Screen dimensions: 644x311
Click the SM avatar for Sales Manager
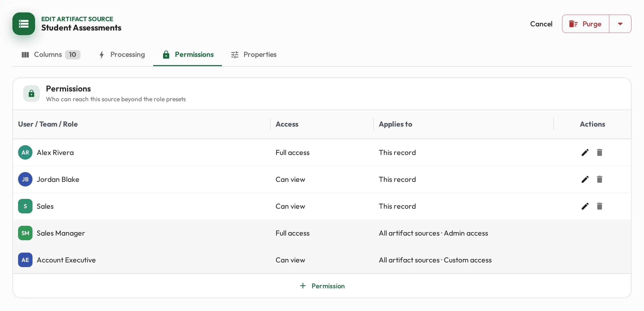(x=25, y=233)
